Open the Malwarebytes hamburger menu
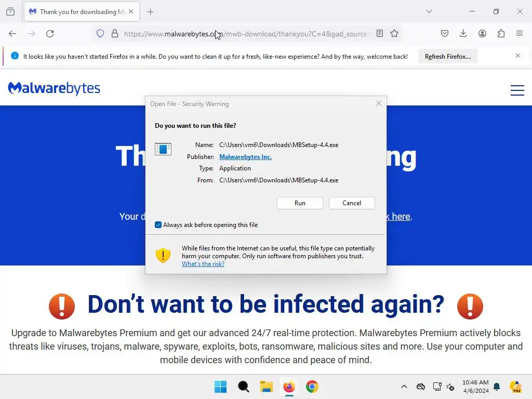Viewport: 532px width, 399px height. 517,90
